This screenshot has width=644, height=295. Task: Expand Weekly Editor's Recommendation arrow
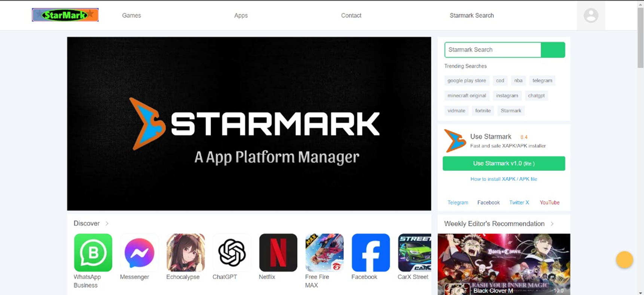click(x=552, y=224)
